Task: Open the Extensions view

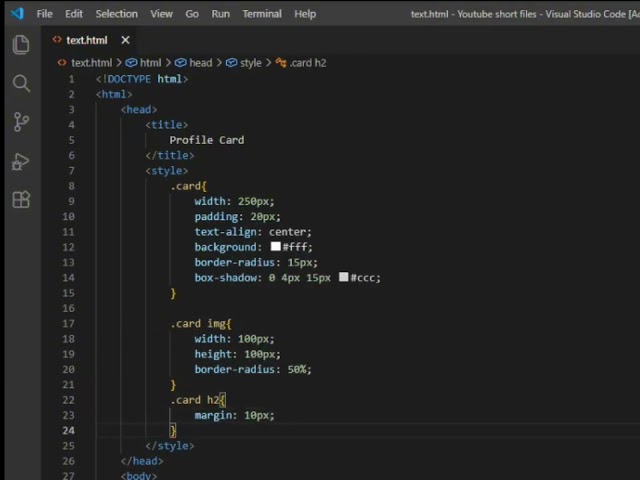Action: [x=21, y=200]
